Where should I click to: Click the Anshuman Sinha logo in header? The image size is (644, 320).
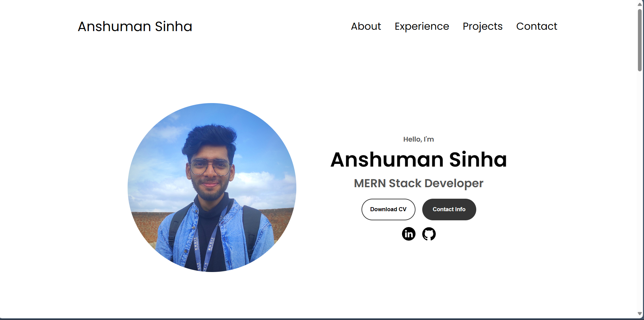coord(135,26)
